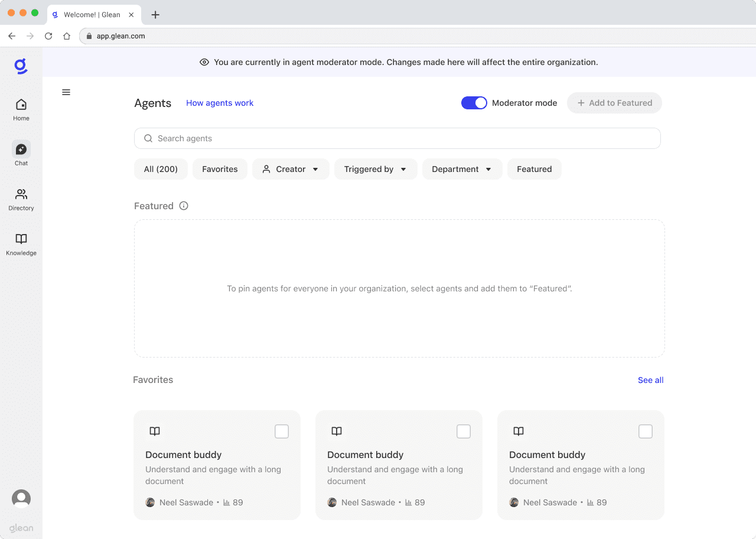The image size is (756, 539).
Task: Turn off Moderator mode switch
Action: coord(474,103)
